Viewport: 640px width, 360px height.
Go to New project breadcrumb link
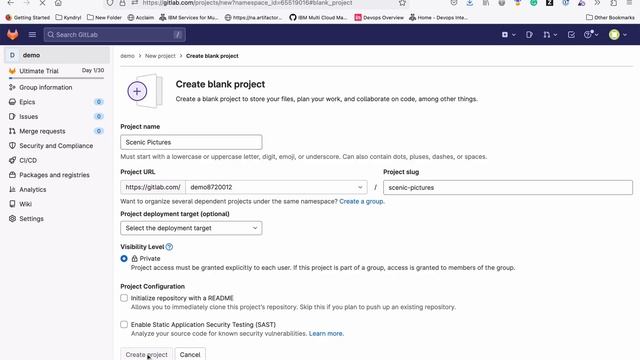160,56
